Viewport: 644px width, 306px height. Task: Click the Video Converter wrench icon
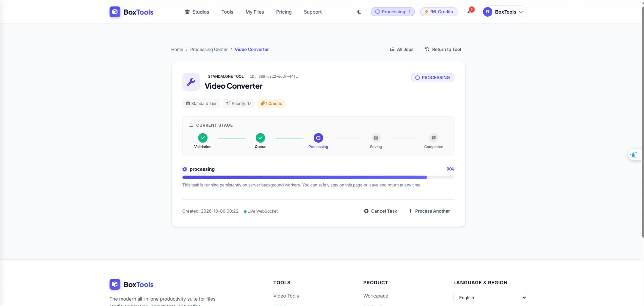tap(191, 82)
